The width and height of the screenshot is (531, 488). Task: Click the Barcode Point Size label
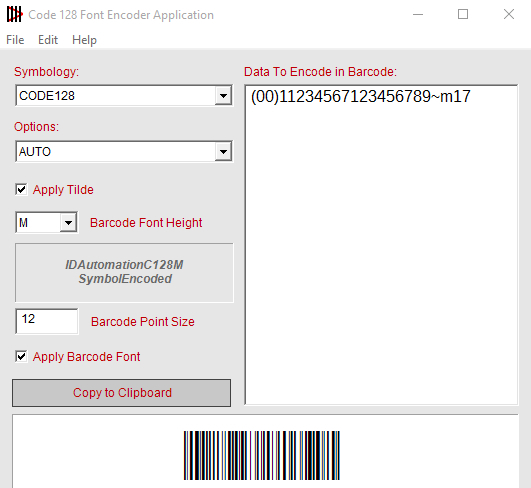point(143,322)
